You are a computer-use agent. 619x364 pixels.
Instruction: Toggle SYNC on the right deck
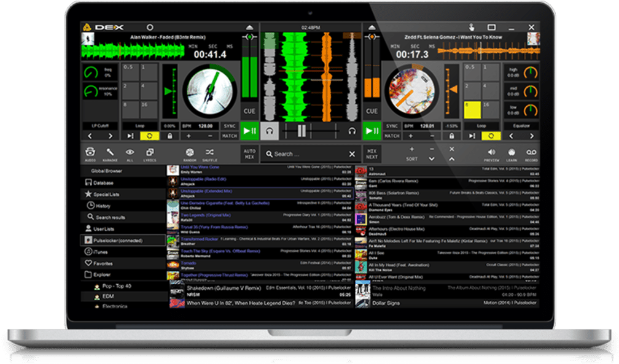click(392, 126)
